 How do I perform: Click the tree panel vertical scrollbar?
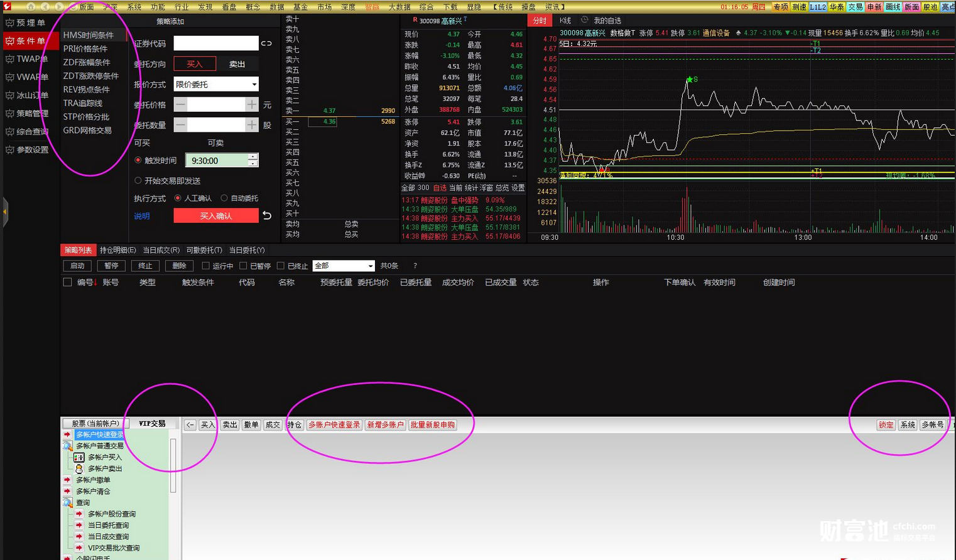pos(173,466)
